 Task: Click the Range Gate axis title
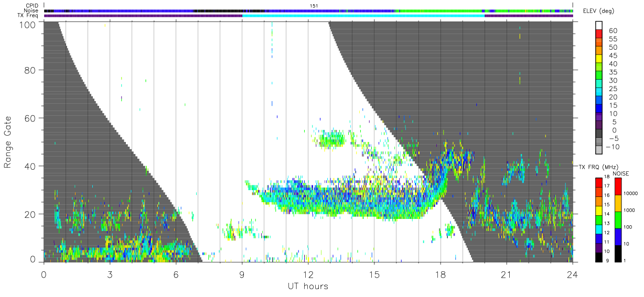pos(8,141)
